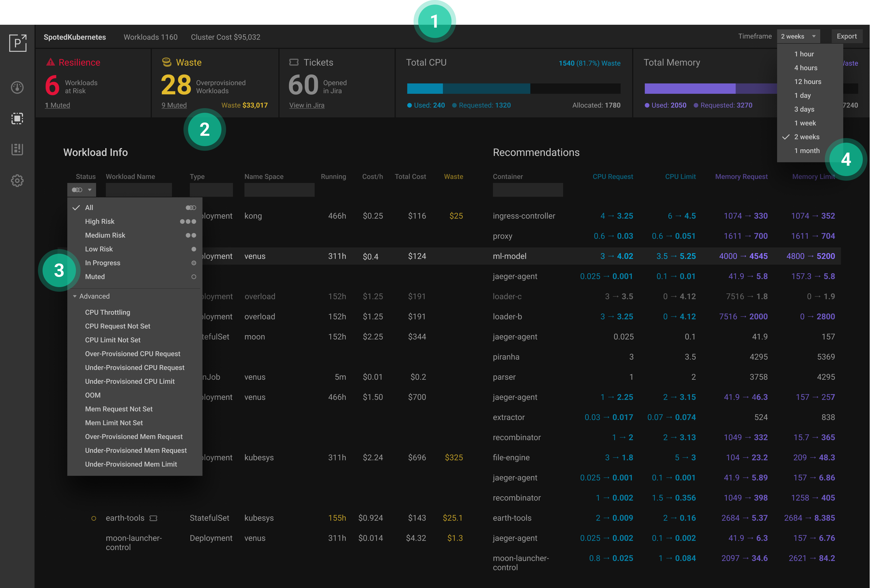The height and width of the screenshot is (588, 872).
Task: Open the dashboard gauge icon in sidebar
Action: pos(17,87)
